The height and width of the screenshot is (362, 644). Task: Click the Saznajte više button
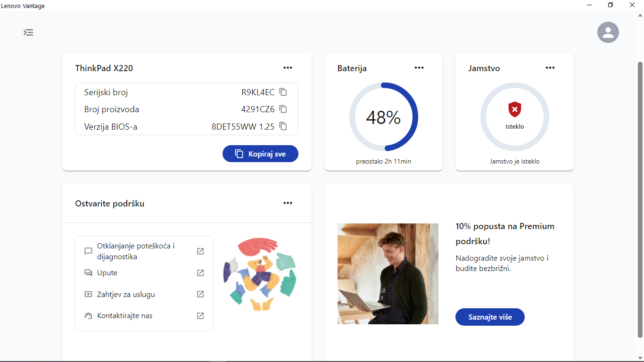pos(490,317)
